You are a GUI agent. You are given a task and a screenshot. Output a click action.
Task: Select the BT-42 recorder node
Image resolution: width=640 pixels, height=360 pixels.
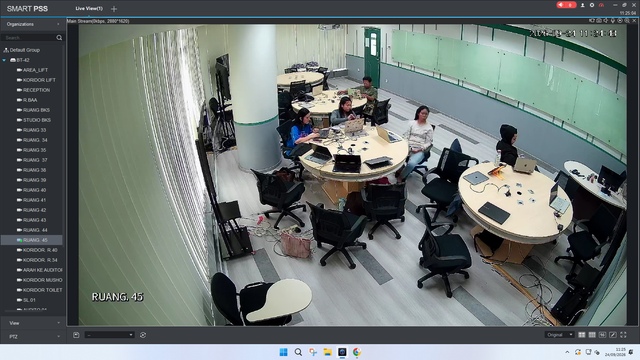[20, 60]
